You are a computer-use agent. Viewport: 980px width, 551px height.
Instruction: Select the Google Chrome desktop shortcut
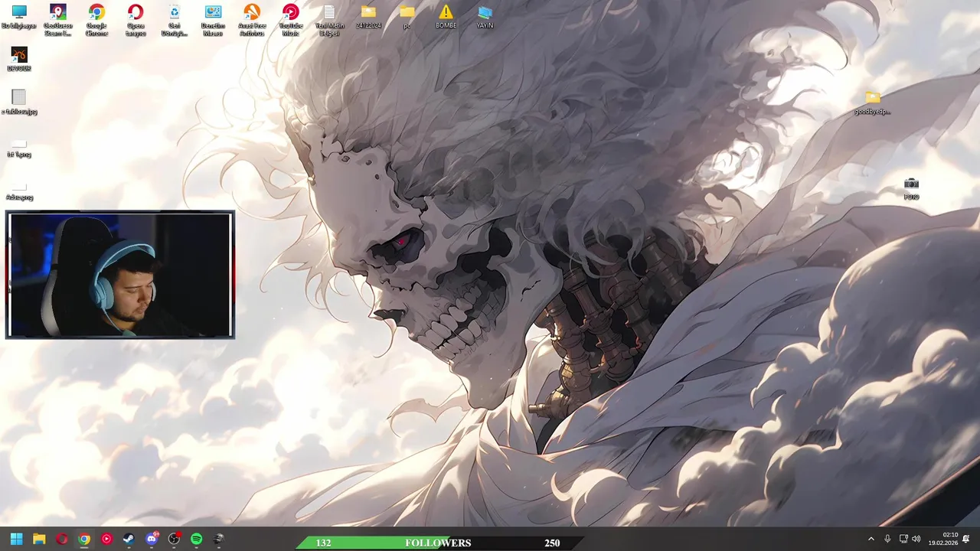(96, 20)
